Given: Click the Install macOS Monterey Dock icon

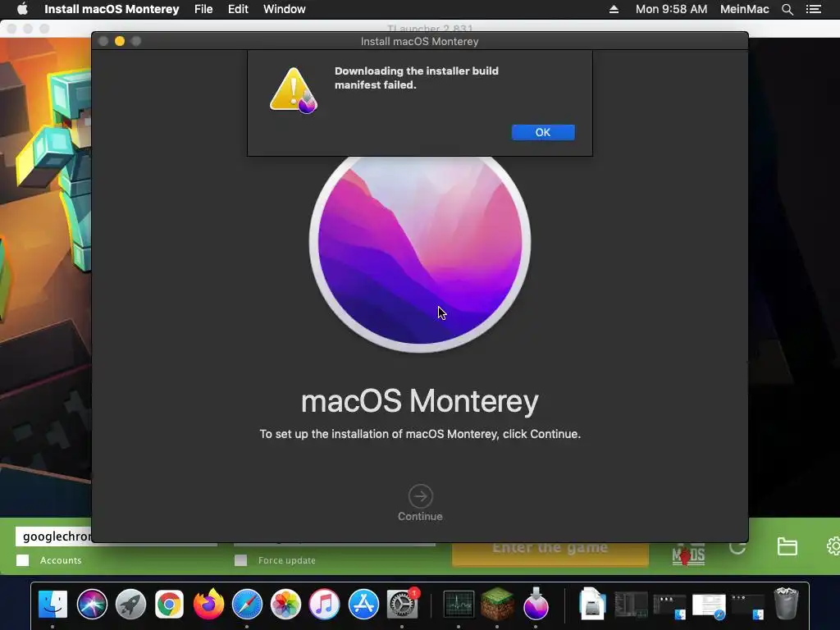Looking at the screenshot, I should [536, 603].
